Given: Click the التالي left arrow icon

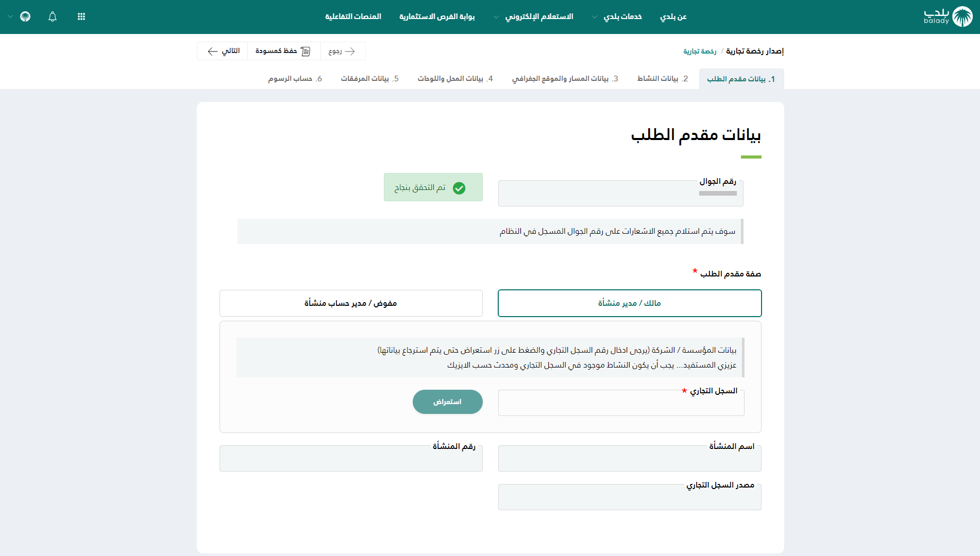Looking at the screenshot, I should [213, 51].
